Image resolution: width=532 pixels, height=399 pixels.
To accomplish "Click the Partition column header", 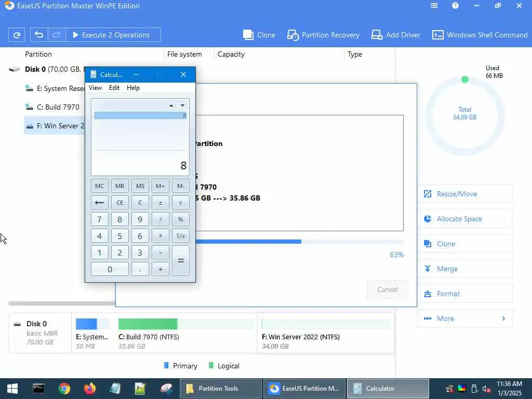I will click(38, 54).
